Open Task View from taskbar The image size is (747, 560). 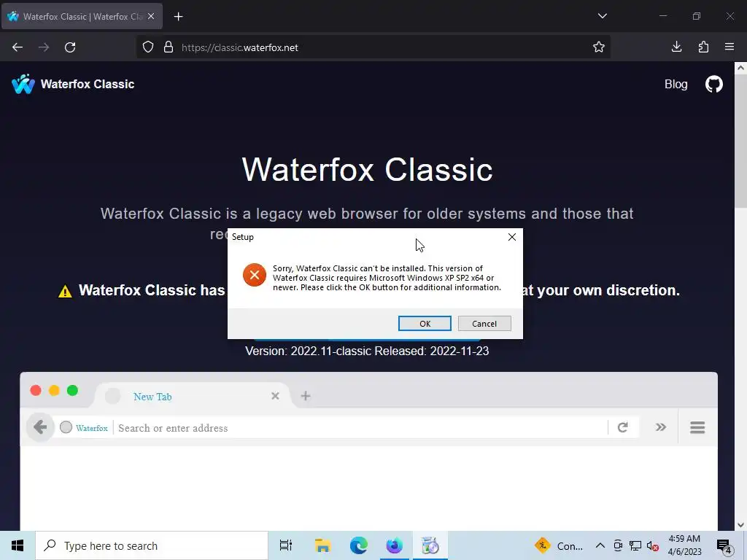pos(285,545)
